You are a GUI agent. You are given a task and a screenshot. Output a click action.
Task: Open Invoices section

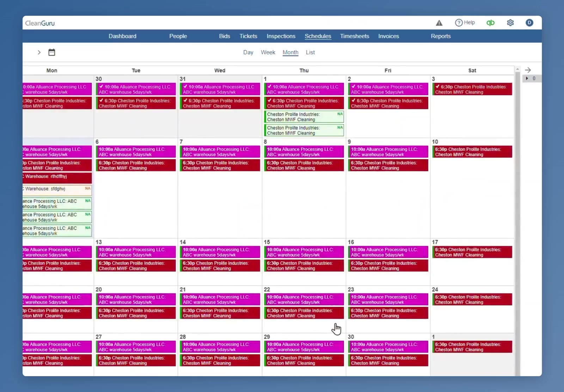[388, 36]
